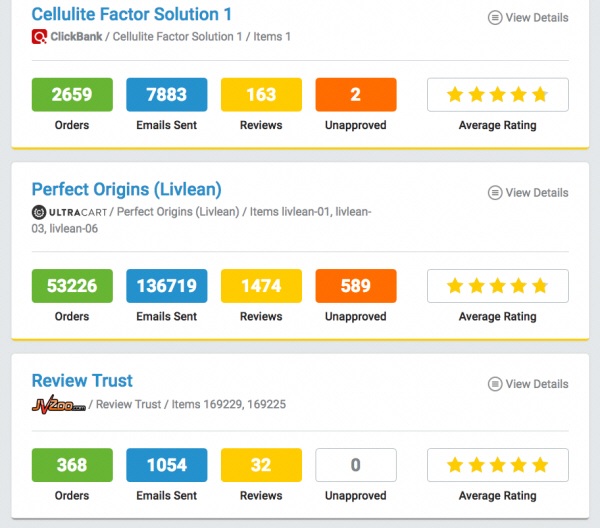Click the 53226 Orders badge
This screenshot has height=528, width=600.
click(x=72, y=286)
